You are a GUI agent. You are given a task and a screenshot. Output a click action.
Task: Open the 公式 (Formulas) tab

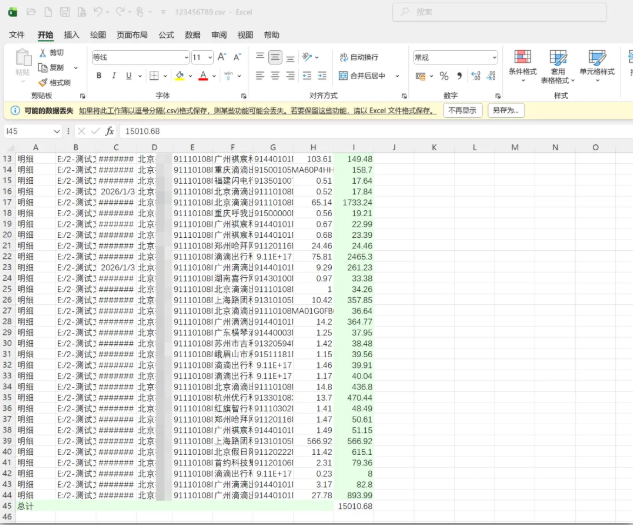[x=165, y=34]
